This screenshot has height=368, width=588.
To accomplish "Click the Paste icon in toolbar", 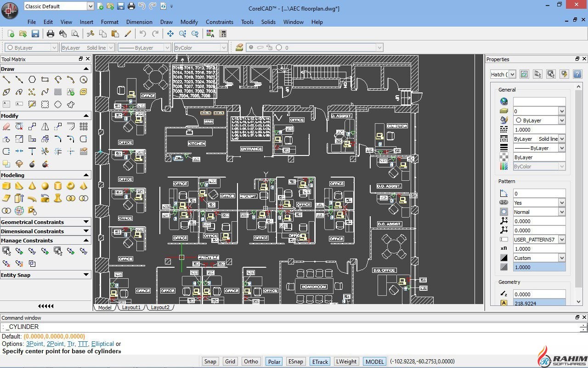I will pyautogui.click(x=115, y=34).
